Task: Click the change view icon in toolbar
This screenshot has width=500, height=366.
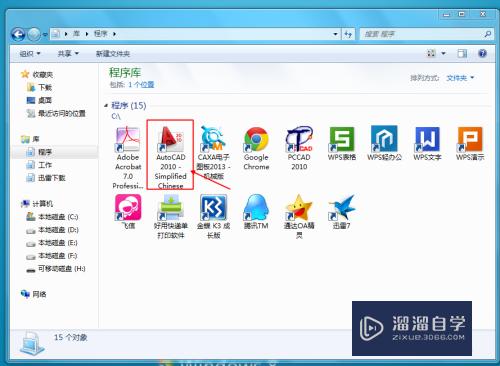Action: [x=431, y=53]
